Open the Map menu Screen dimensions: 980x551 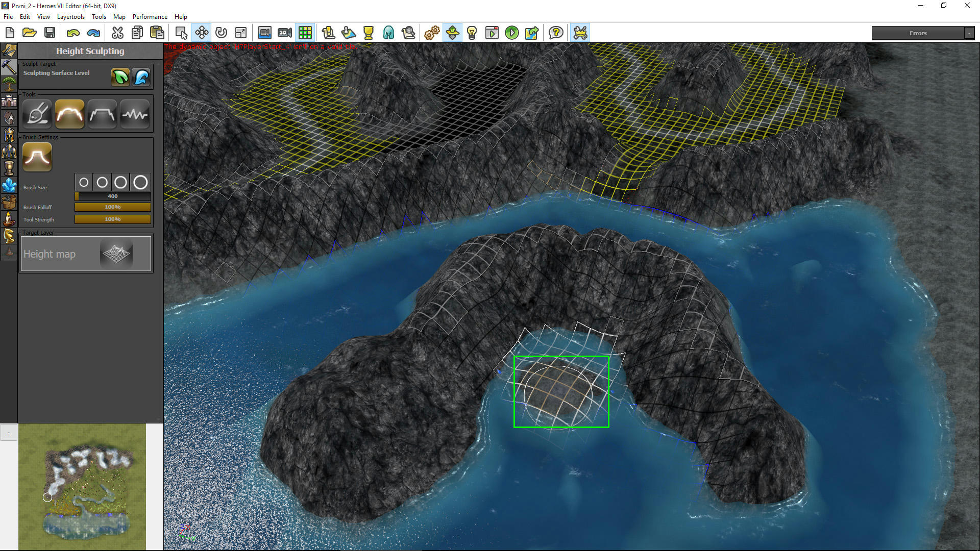pos(119,17)
